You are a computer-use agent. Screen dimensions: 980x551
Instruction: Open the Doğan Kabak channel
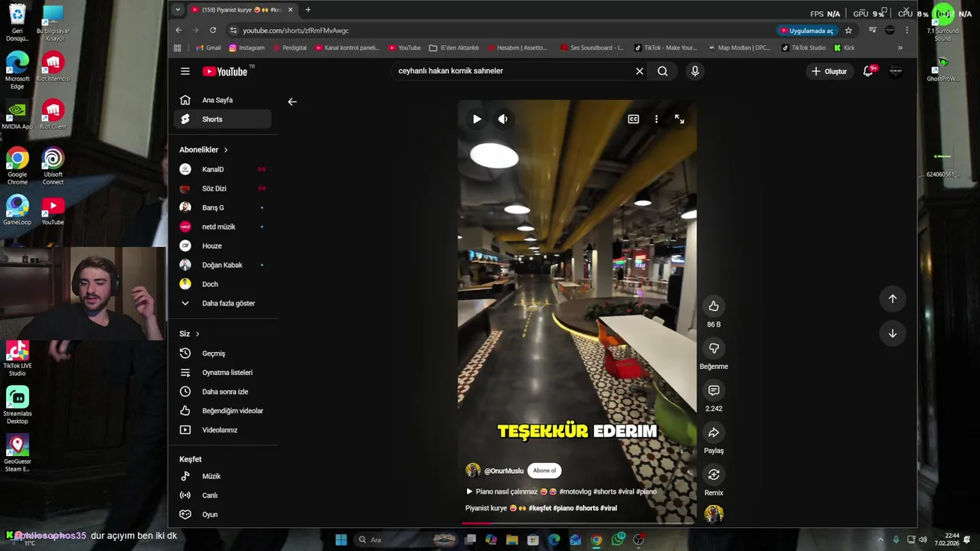click(x=223, y=265)
